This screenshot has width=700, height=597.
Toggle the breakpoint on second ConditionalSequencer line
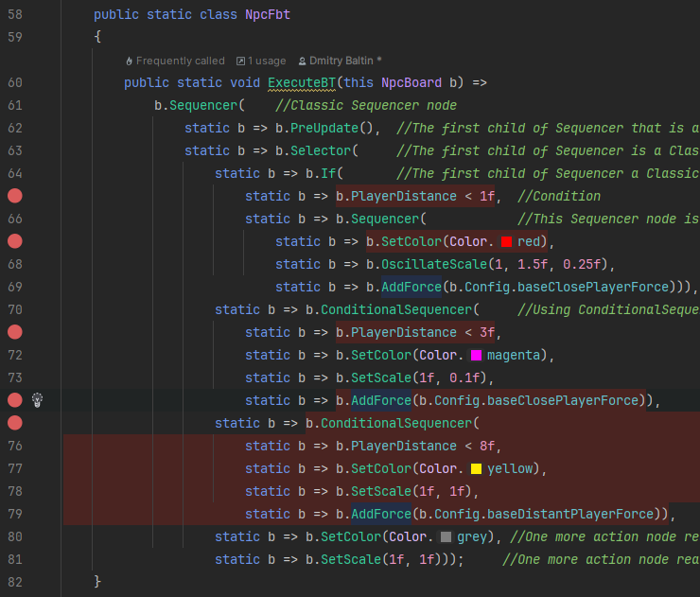coord(15,423)
